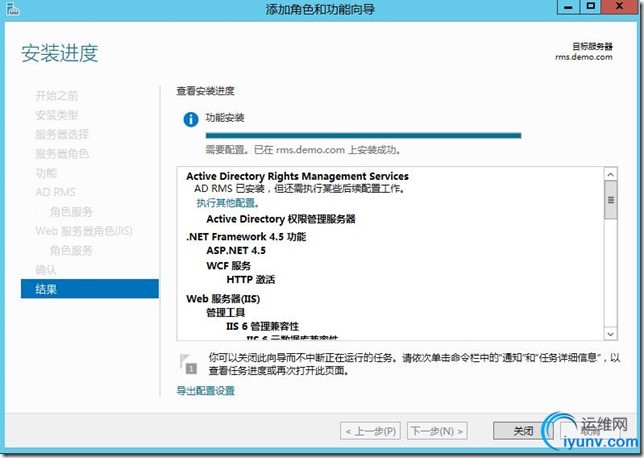Click the AD RMS 已安装 message
644x458 pixels.
pos(300,189)
